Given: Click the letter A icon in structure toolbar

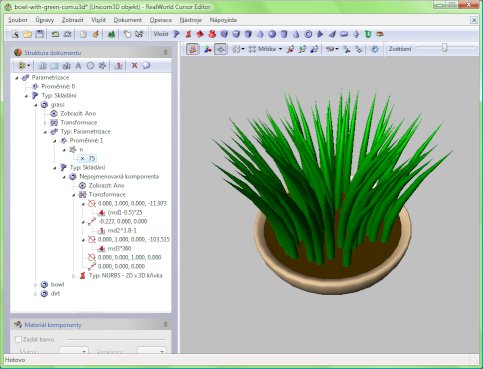Looking at the screenshot, I should (78, 66).
